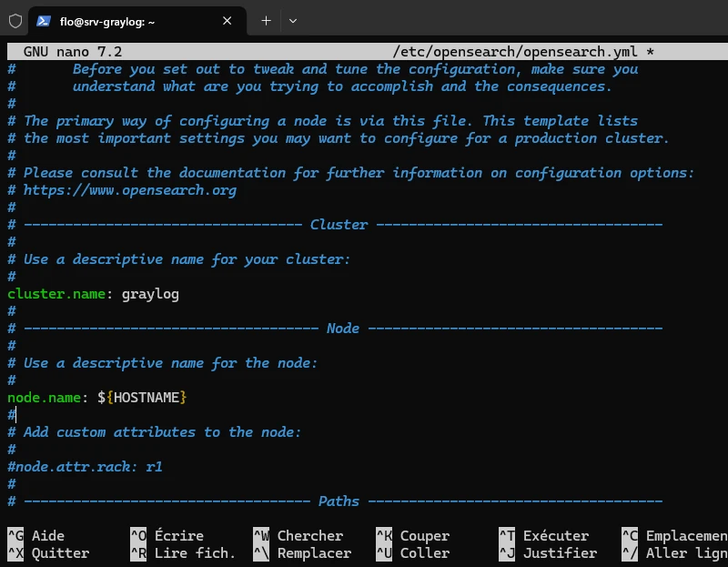The height and width of the screenshot is (567, 728).
Task: Open a new terminal tab
Action: tap(266, 20)
